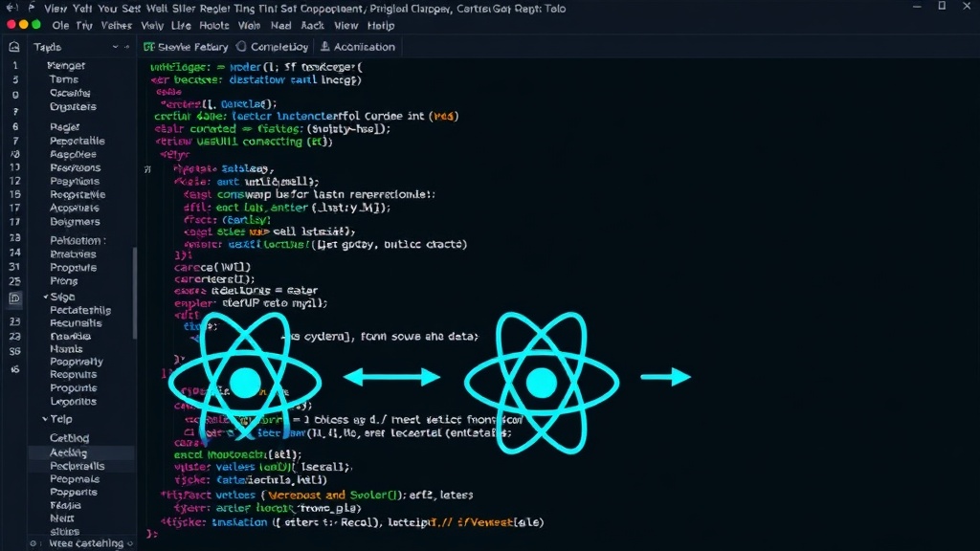Viewport: 980px width, 551px height.
Task: Click the icon on Aconication tab
Action: click(325, 46)
